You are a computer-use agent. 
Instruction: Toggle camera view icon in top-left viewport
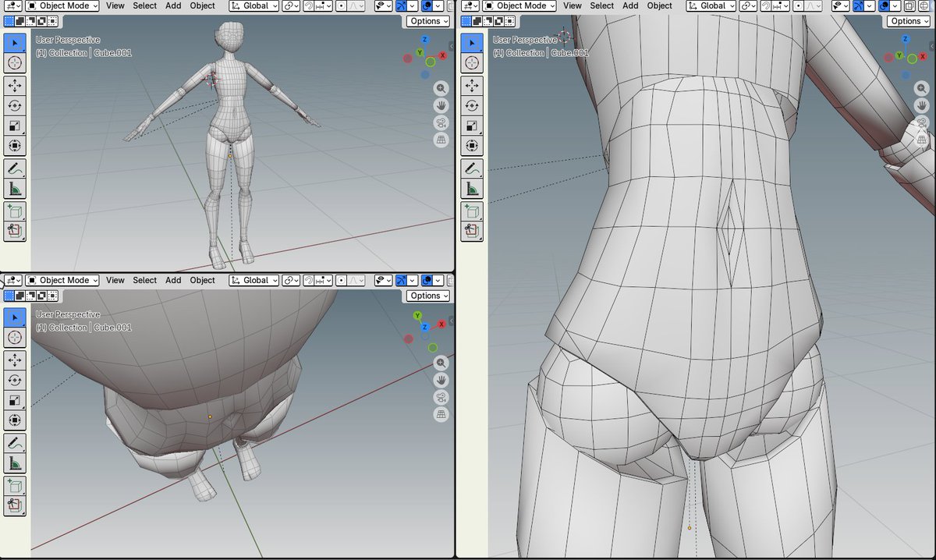[441, 122]
